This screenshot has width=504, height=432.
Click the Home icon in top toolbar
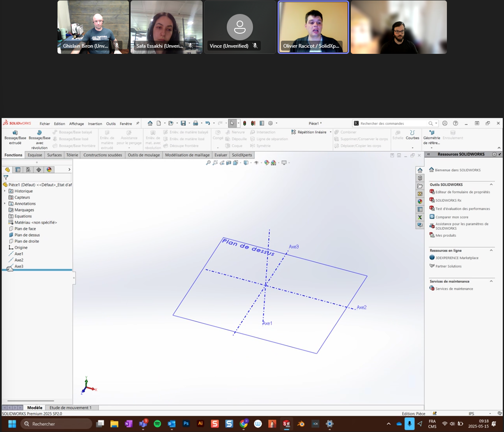(150, 123)
